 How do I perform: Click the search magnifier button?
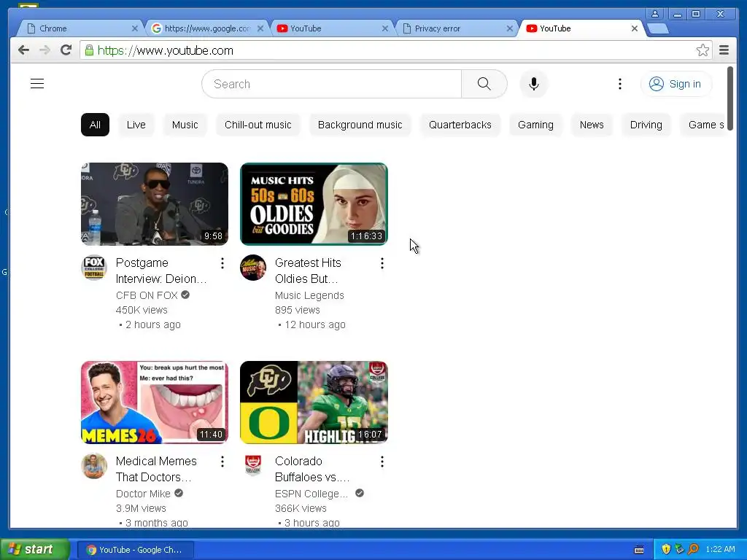pos(484,84)
